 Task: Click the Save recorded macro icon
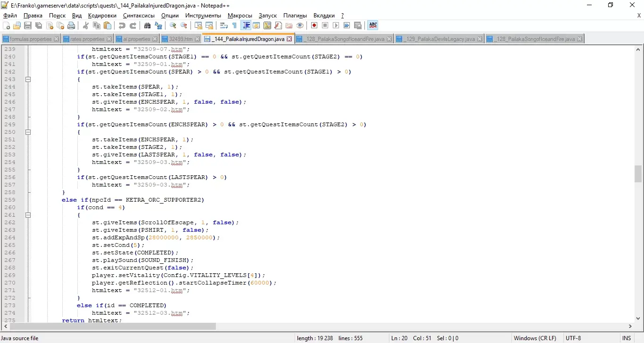click(358, 25)
